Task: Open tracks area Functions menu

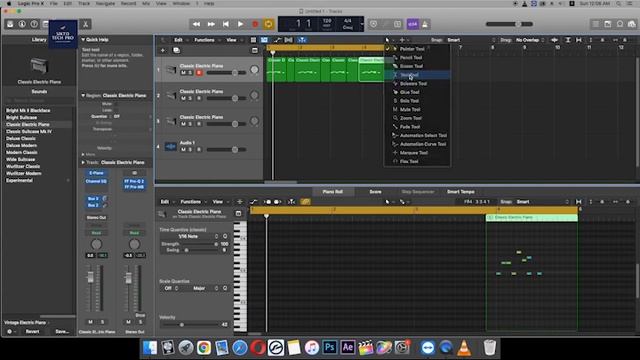Action: pyautogui.click(x=206, y=40)
